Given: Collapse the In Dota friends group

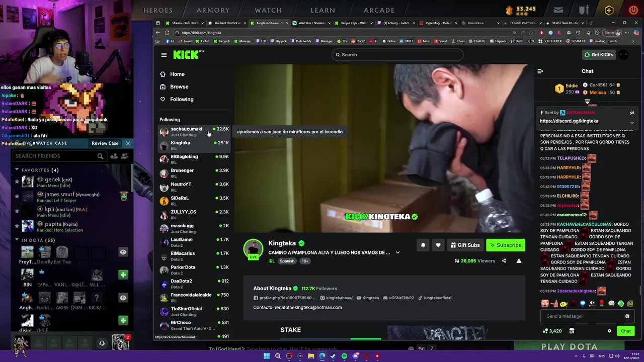Looking at the screenshot, I should pyautogui.click(x=17, y=240).
